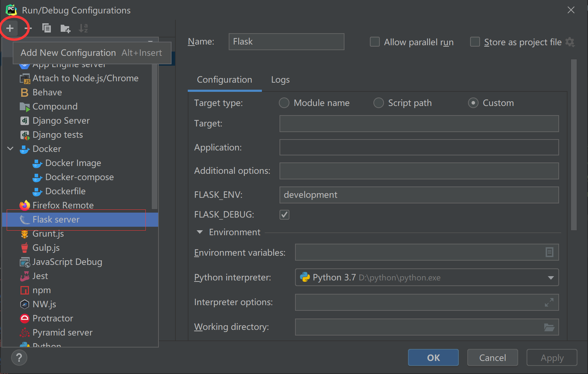Click the sort configurations alphabetically icon

83,28
